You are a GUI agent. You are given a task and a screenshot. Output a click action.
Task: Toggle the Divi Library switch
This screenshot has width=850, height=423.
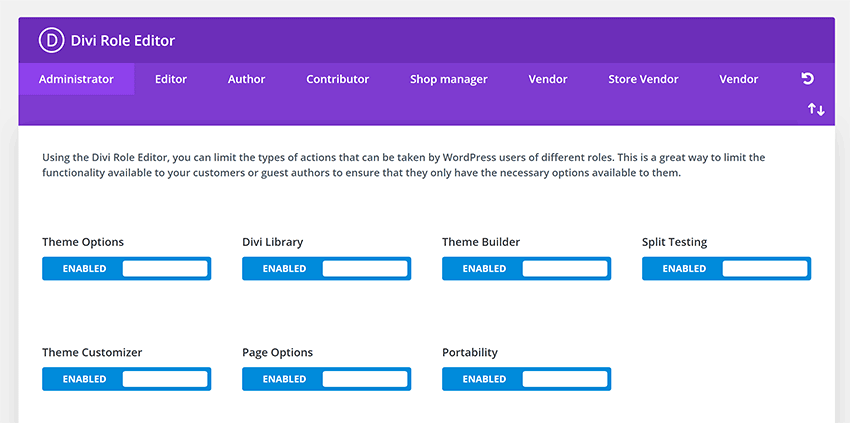[x=326, y=268]
